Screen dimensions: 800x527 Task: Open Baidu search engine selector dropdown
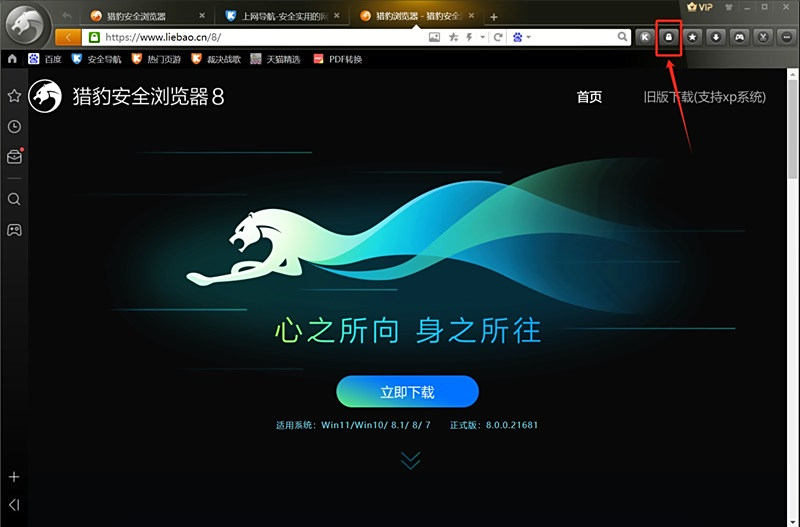click(x=522, y=37)
